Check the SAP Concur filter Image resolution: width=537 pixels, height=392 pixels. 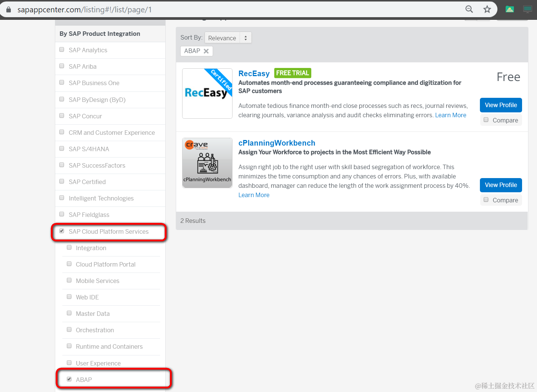62,116
